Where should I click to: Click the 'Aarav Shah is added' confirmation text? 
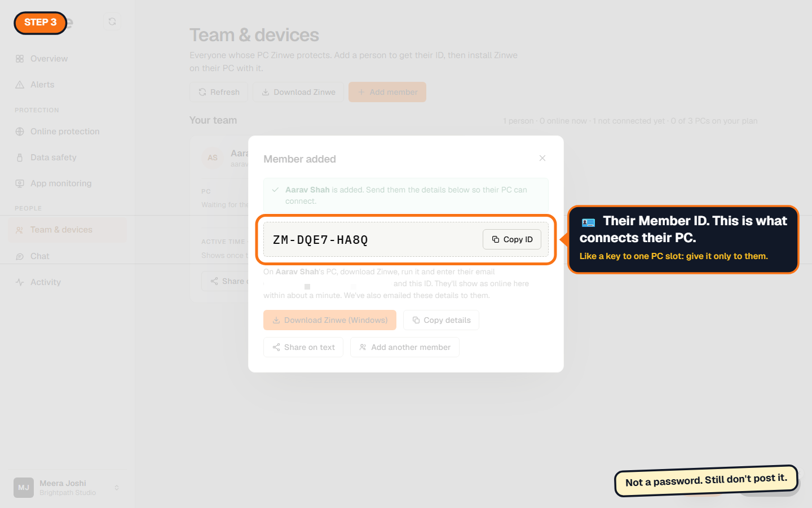point(406,195)
